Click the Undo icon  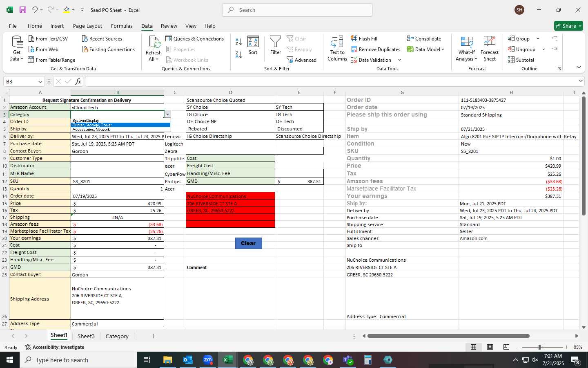tap(35, 10)
